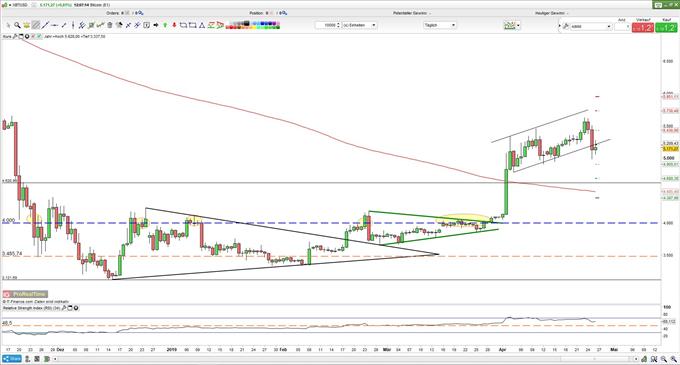Expand the Einheiten units dropdown
Image resolution: width=680 pixels, height=365 pixels.
[x=359, y=25]
